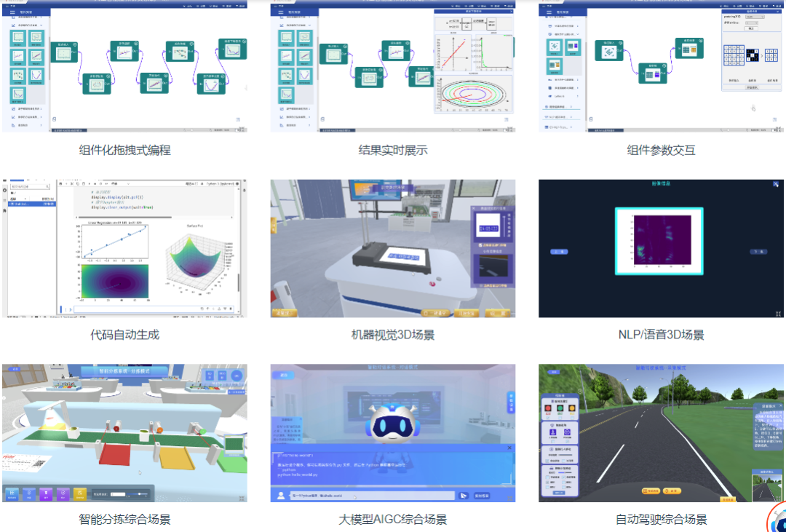Click send arrow icon in AIGC chat

tap(463, 495)
